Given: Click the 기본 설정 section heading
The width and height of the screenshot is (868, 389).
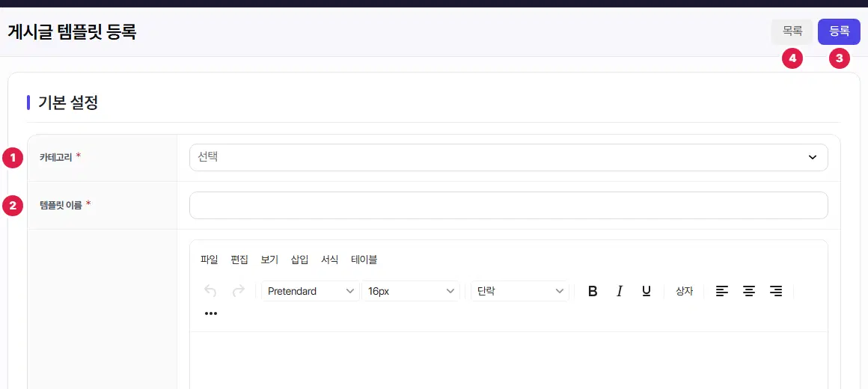Looking at the screenshot, I should [x=68, y=103].
